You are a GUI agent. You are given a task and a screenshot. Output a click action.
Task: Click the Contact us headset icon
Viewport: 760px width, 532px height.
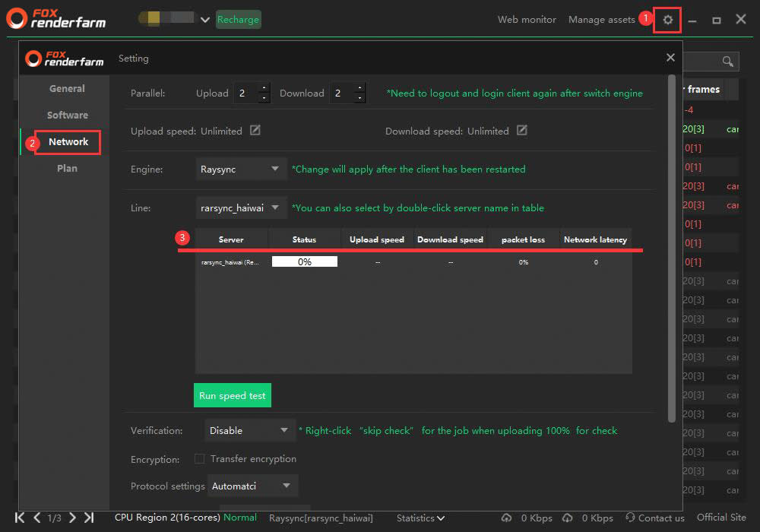[629, 518]
